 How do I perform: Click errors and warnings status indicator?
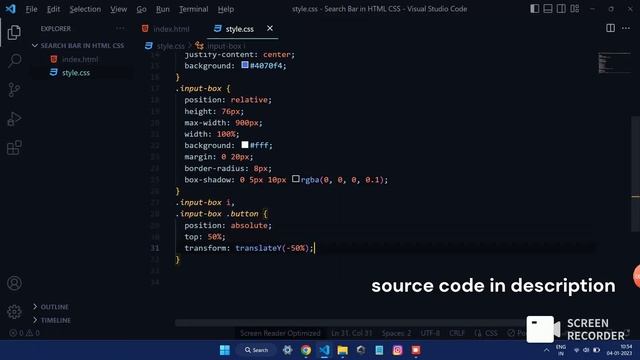[24, 333]
